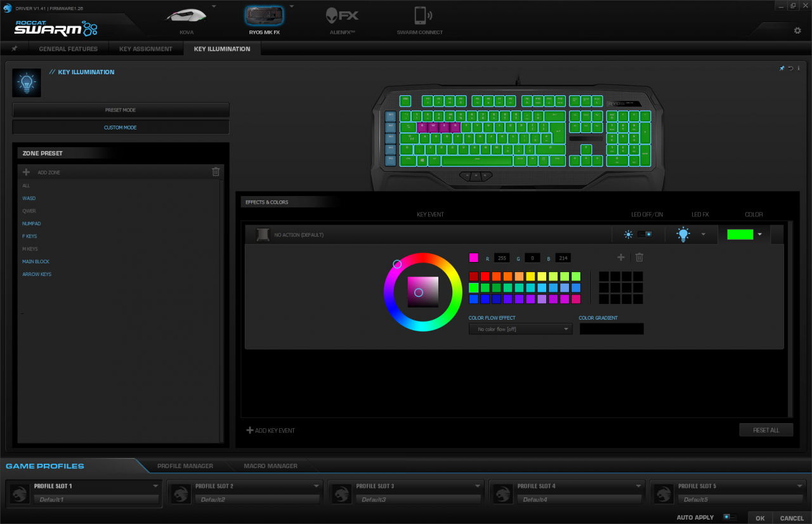Select Preset Mode button
812x524 pixels.
[121, 110]
